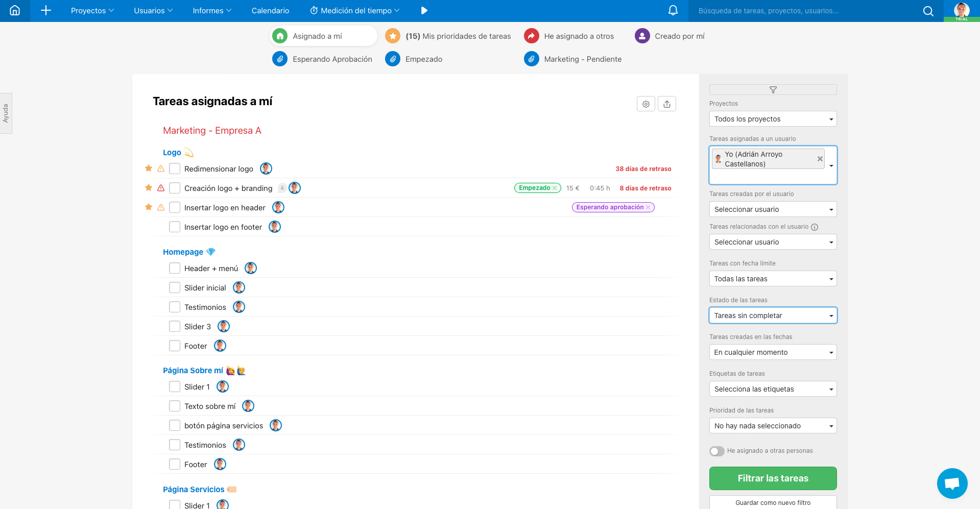Viewport: 980px width, 509px height.
Task: Toggle He asignado a otras personas switch
Action: (717, 451)
